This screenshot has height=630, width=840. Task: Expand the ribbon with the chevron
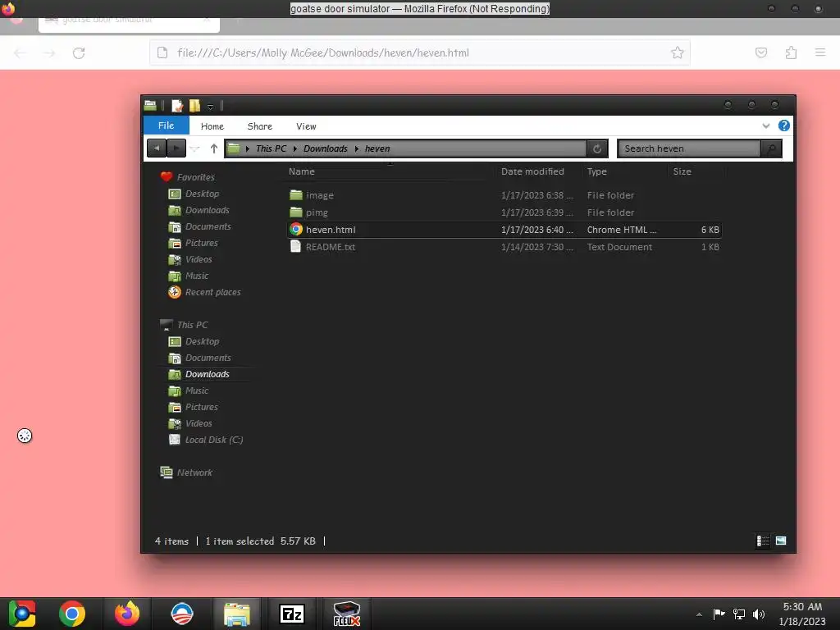[766, 126]
